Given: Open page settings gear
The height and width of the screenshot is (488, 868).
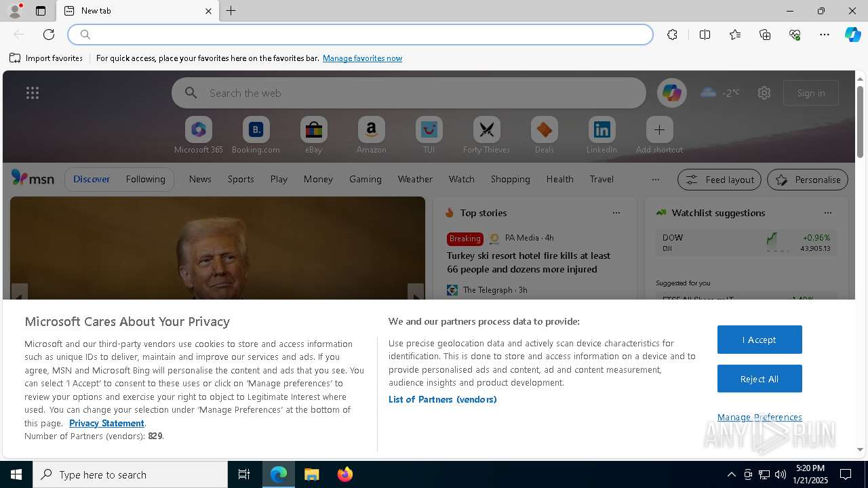Looking at the screenshot, I should pyautogui.click(x=764, y=93).
